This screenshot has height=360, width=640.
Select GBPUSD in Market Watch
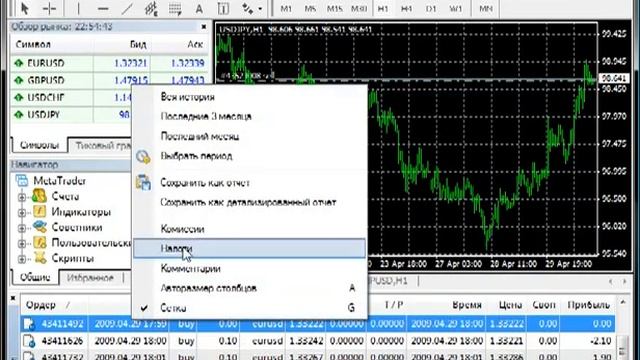click(109, 80)
